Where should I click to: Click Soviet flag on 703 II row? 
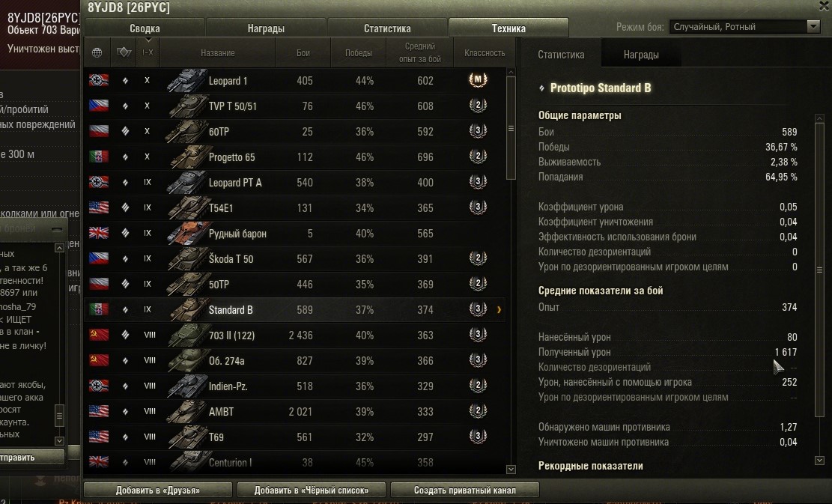click(99, 335)
